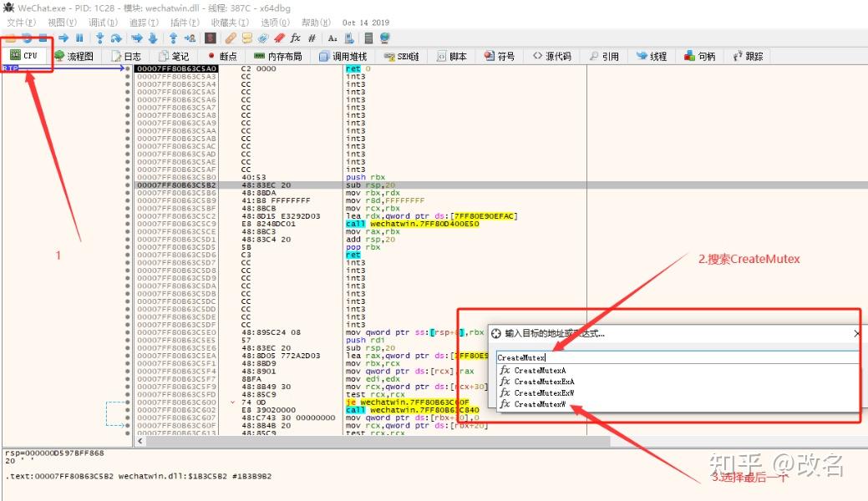Click the hash (#) toolbar icon
Viewport: 868px width, 501px height.
[312, 38]
